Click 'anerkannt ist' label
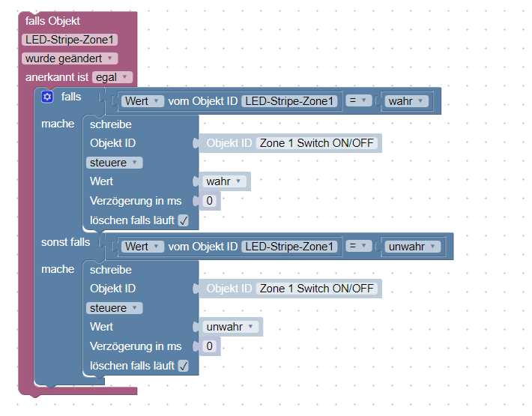This screenshot has width=532, height=416. (57, 77)
